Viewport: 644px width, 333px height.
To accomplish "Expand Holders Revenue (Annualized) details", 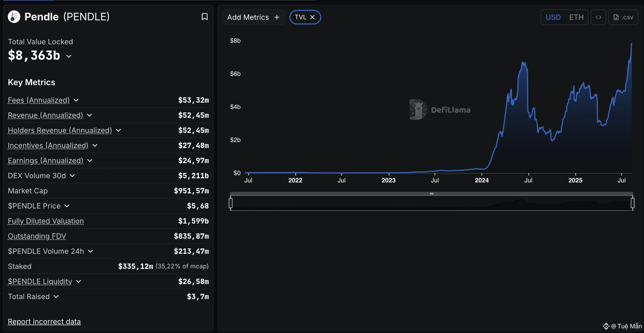I will [x=118, y=130].
